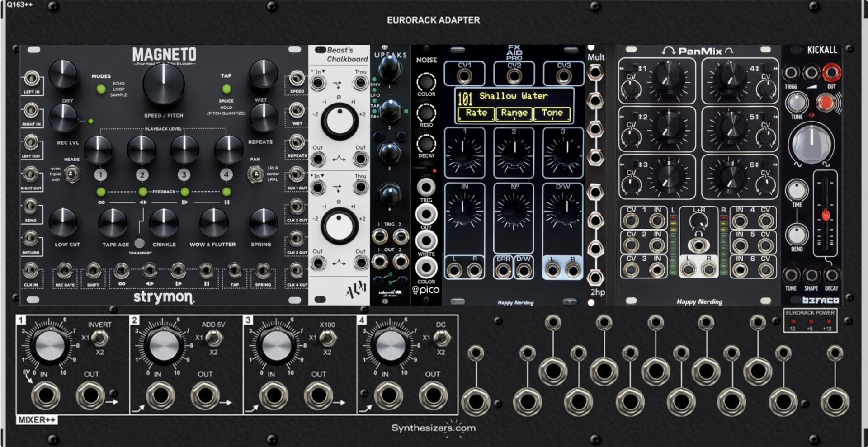Click the FX Aid Pro CV1 jack
Image resolution: width=868 pixels, height=447 pixels.
464,76
